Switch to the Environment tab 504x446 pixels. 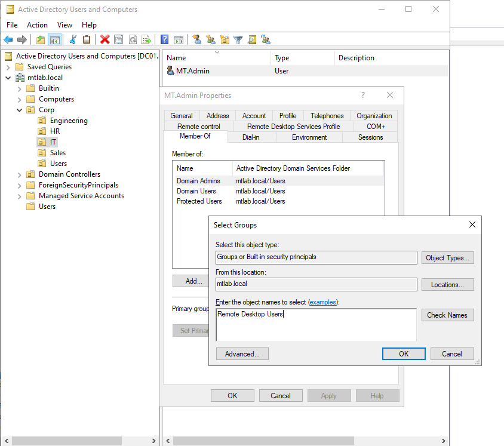click(x=309, y=137)
